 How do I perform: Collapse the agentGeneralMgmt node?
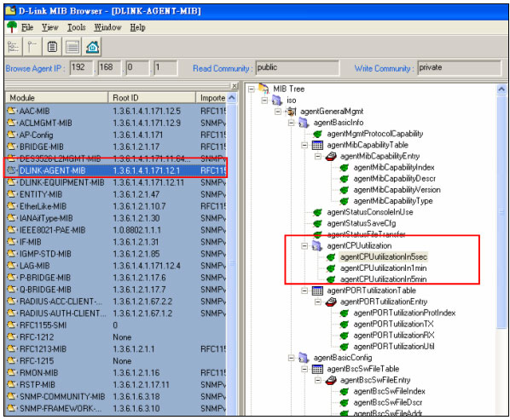[278, 112]
